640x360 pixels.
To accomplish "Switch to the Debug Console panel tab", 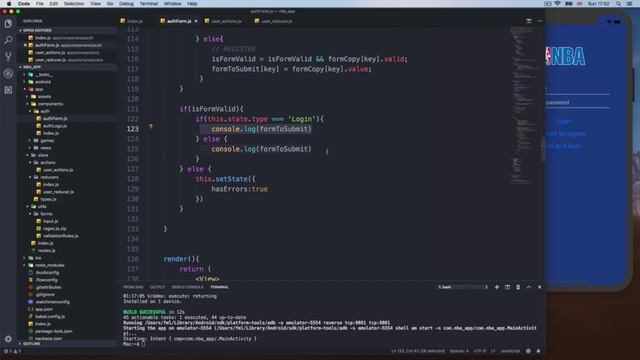I will point(187,287).
